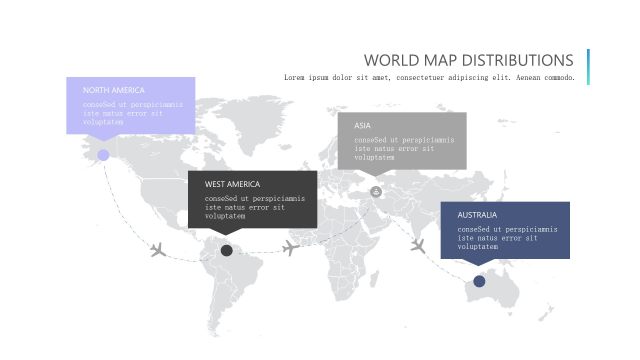640x360 pixels.
Task: Select the lavender North America callout box
Action: click(131, 105)
